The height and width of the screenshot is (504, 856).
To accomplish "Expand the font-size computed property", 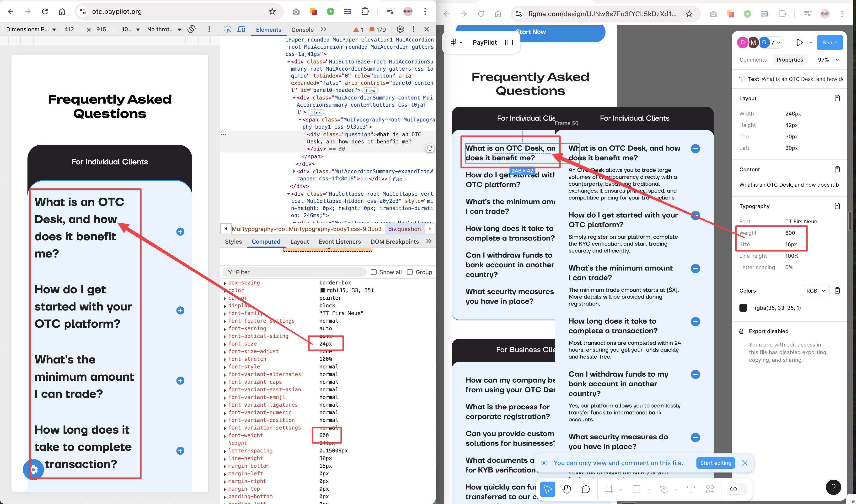I will pos(225,344).
